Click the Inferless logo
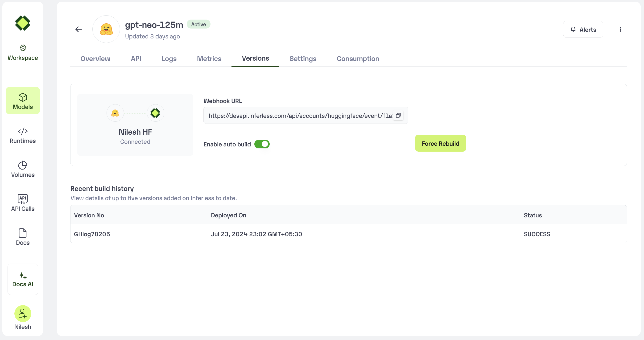This screenshot has width=644, height=340. pos(23,23)
